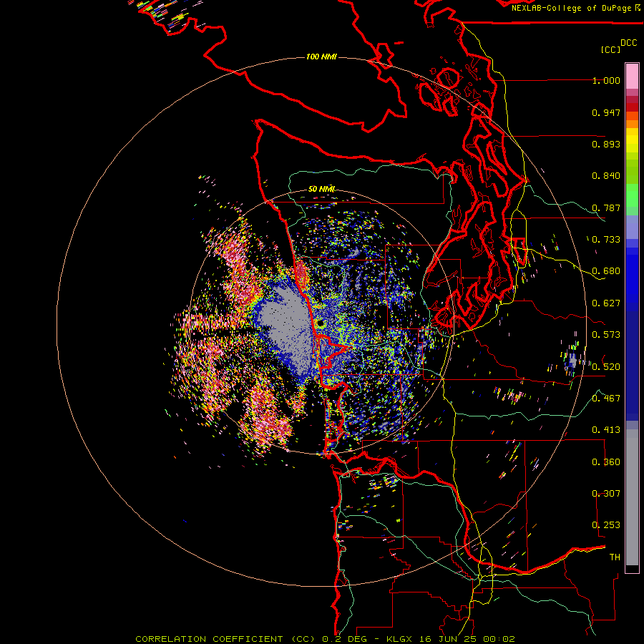This screenshot has width=644, height=644.
Task: Select the 0.840 scale value
Action: tap(606, 176)
